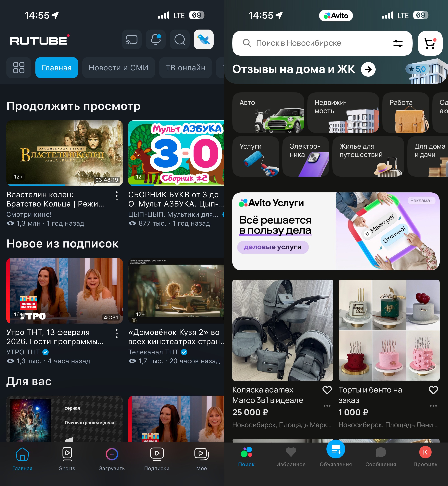Viewport: 448px width, 486px height.
Task: Open options menu for Утро ТНТ video
Action: [117, 334]
